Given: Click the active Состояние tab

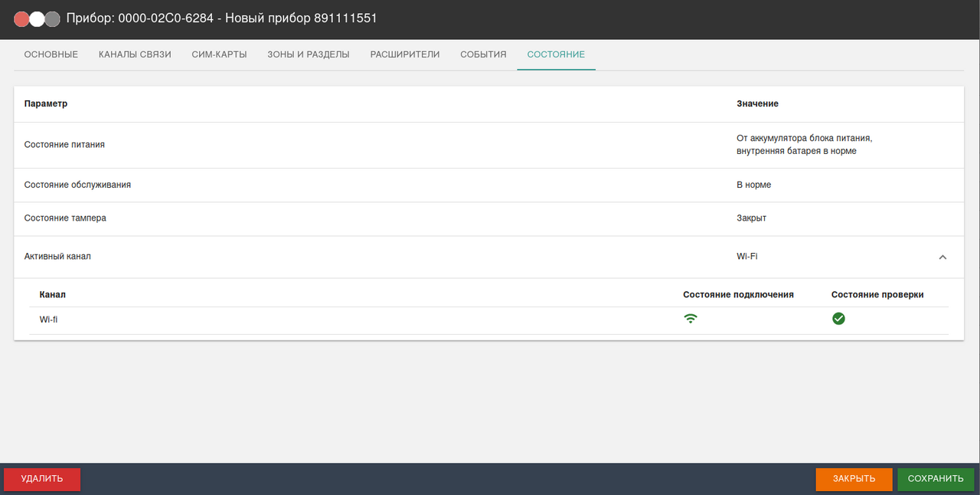Looking at the screenshot, I should (x=556, y=54).
